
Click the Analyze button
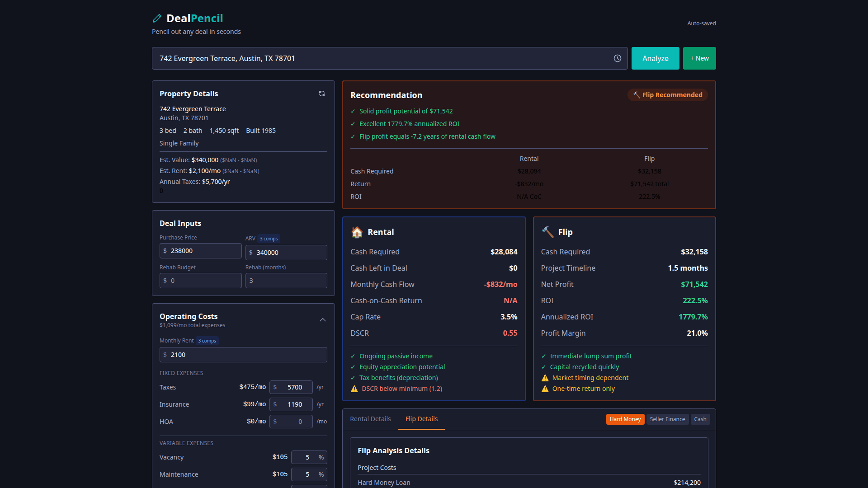[655, 58]
